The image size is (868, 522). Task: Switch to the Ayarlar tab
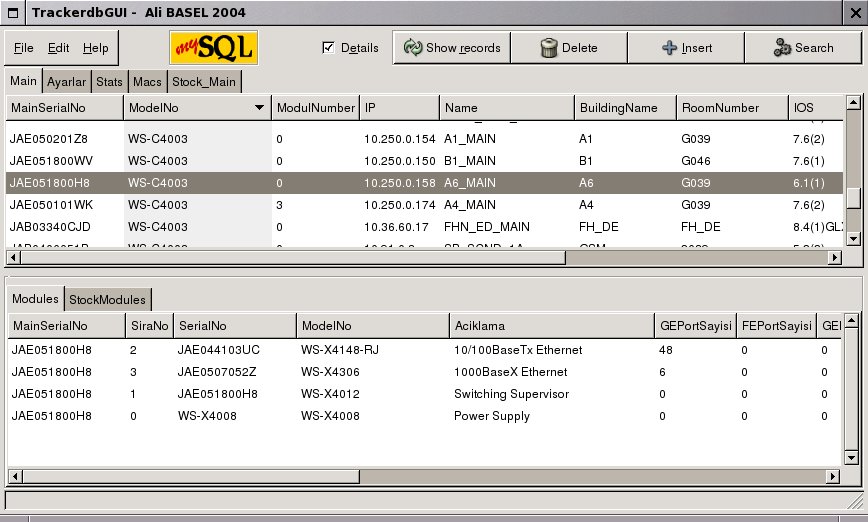click(66, 82)
